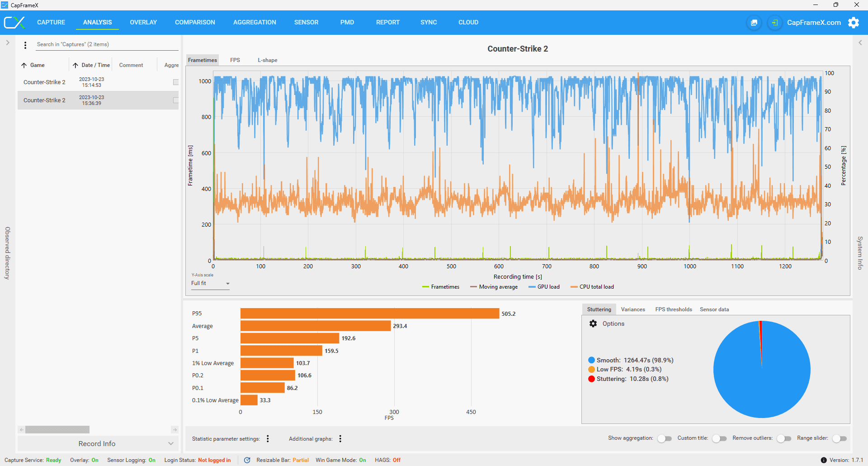
Task: Click the P95 505.2 bar
Action: [370, 314]
